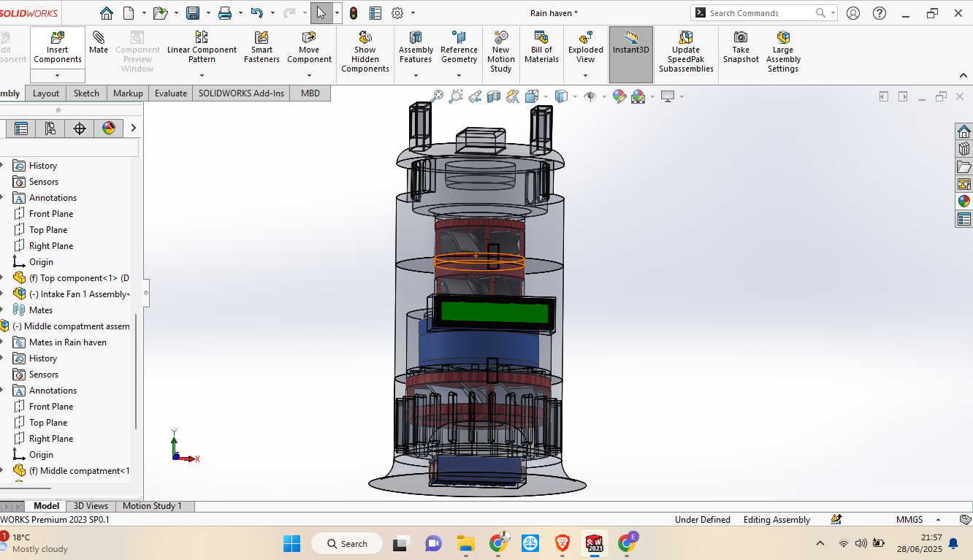Open Linear Component Pattern dropdown
The width and height of the screenshot is (973, 560).
(x=202, y=75)
